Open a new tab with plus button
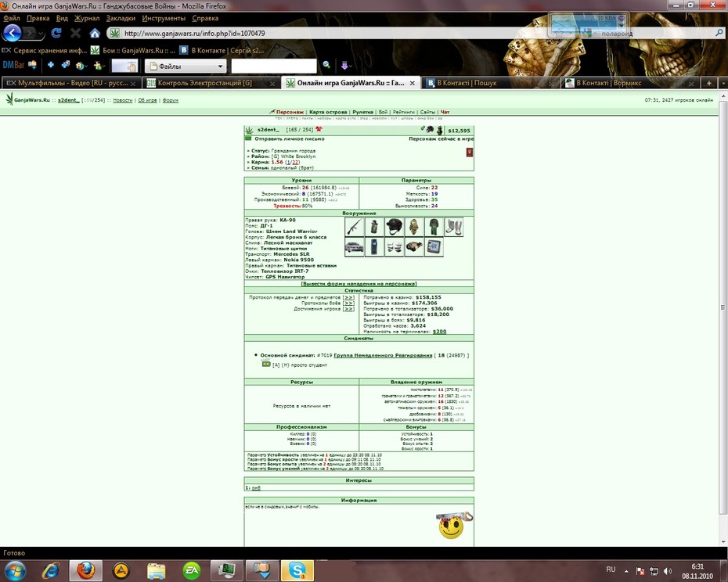The image size is (728, 582). pyautogui.click(x=709, y=83)
